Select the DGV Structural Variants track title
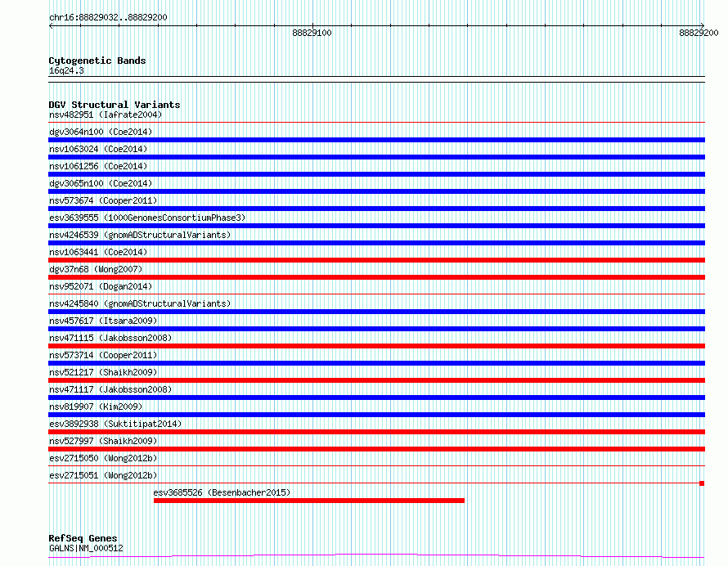This screenshot has width=728, height=566. (115, 105)
